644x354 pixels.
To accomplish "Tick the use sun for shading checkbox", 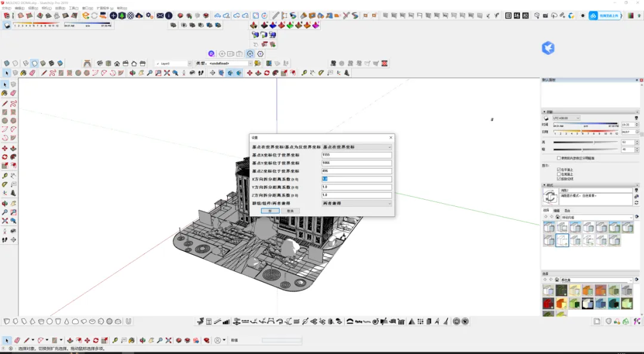I will (x=559, y=158).
